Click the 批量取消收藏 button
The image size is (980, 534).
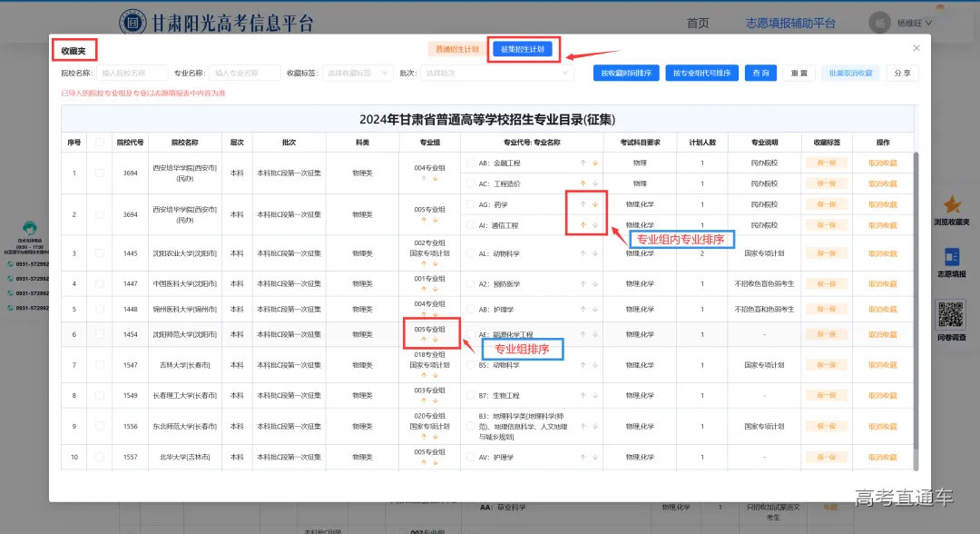click(x=851, y=73)
